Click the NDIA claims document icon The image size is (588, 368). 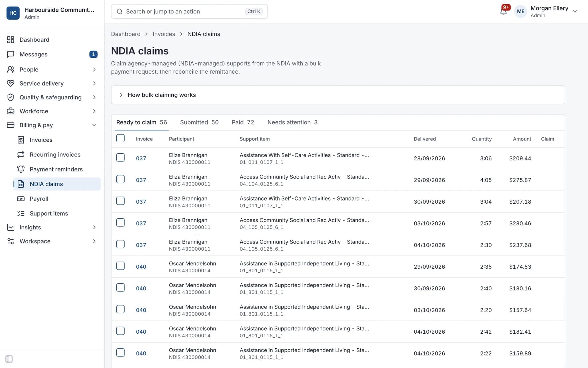pyautogui.click(x=21, y=184)
